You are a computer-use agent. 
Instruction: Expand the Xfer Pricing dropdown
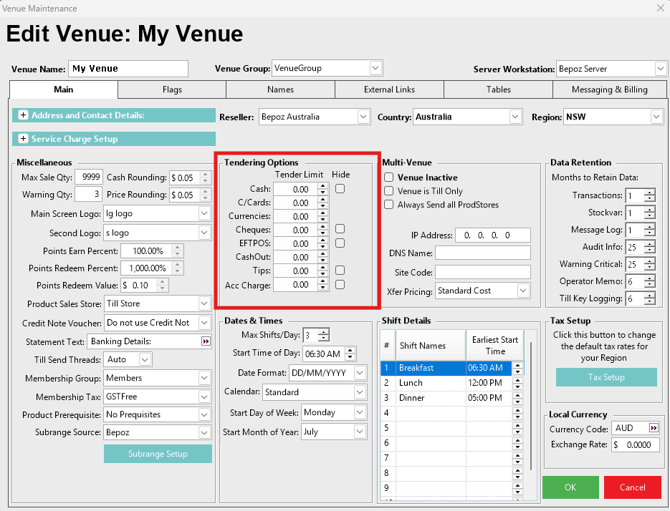click(x=523, y=291)
